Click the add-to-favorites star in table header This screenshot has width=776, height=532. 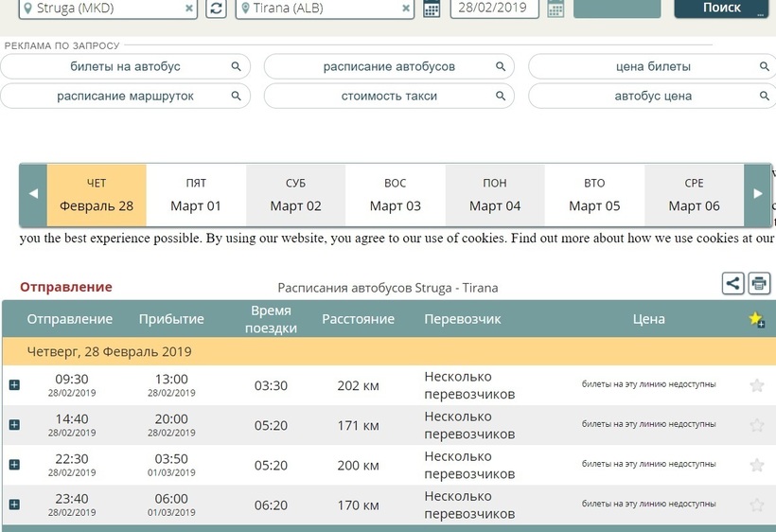756,320
